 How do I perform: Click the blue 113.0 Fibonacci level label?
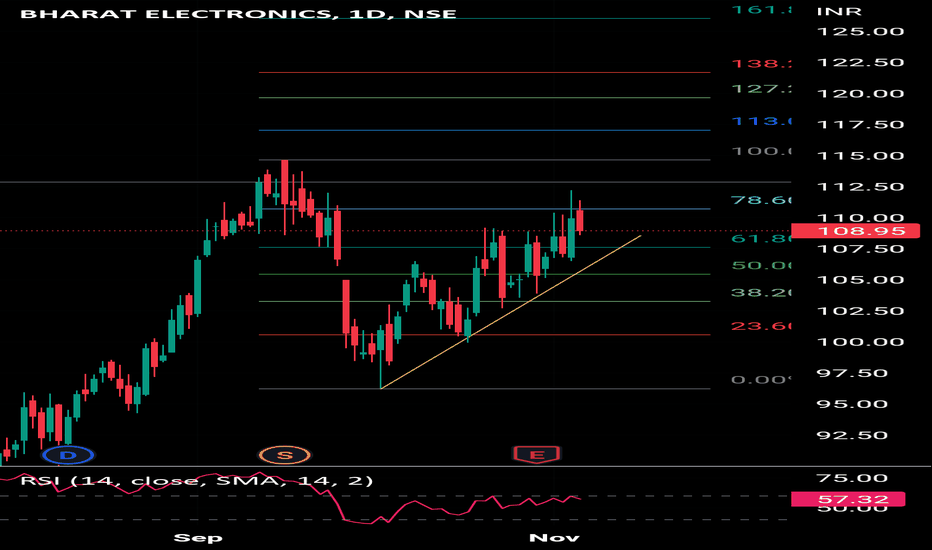[761, 121]
